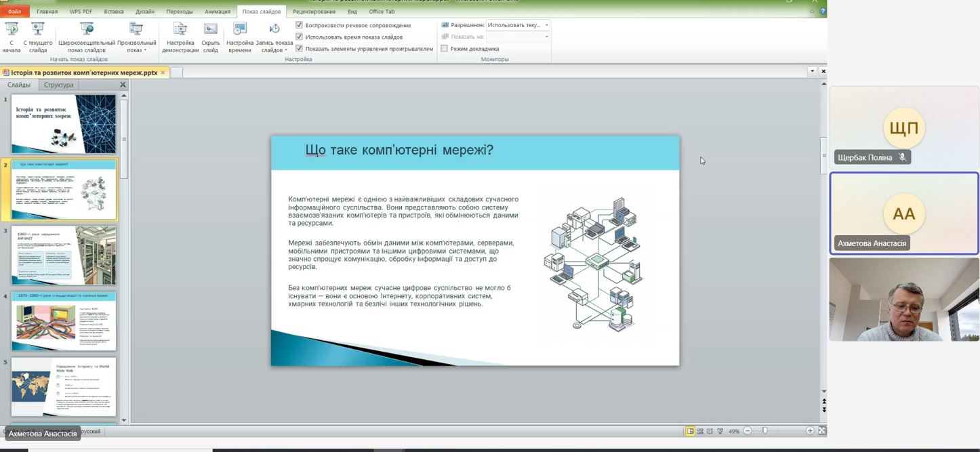Switch to the Структура pane tab
This screenshot has width=980, height=452.
coord(58,85)
